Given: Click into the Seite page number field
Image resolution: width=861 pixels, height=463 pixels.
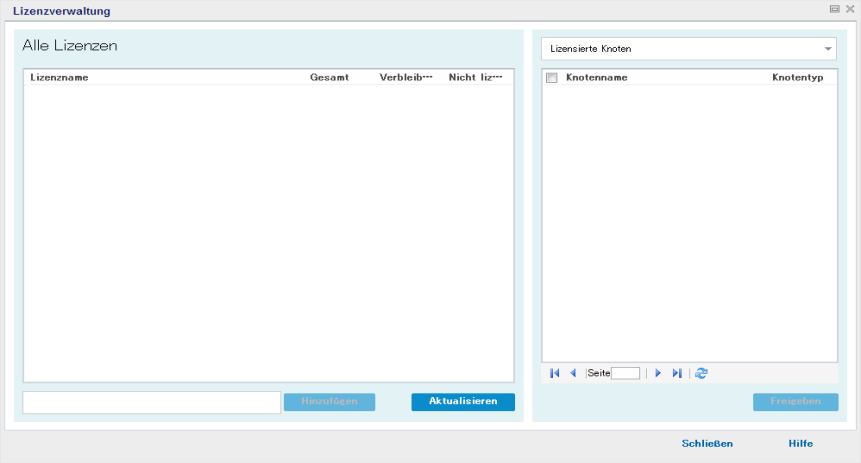Looking at the screenshot, I should pyautogui.click(x=625, y=373).
